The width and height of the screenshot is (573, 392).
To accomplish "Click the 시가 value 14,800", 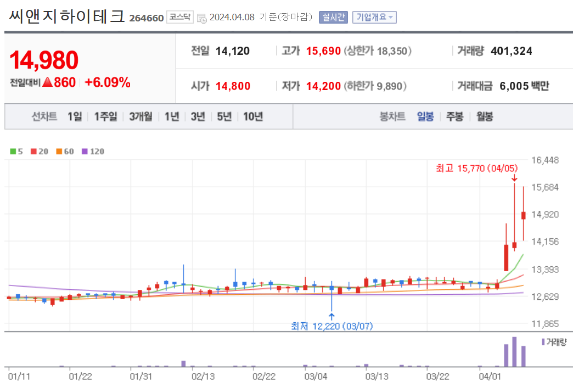I will 233,86.
